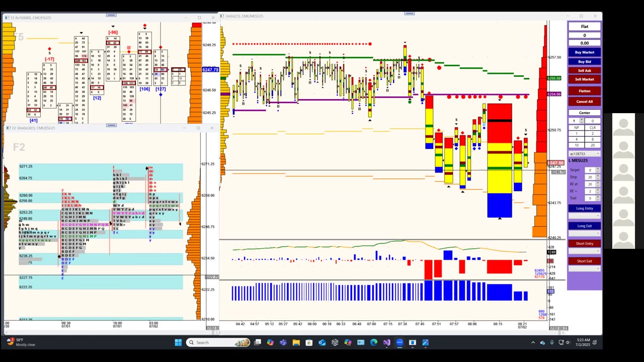
Task: Click the Buy Market button
Action: pos(585,52)
